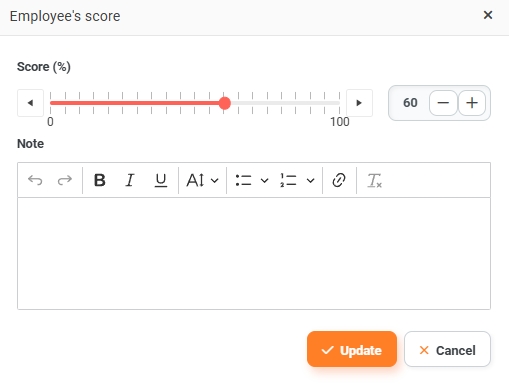
Task: Click the numbered list icon
Action: pos(288,180)
